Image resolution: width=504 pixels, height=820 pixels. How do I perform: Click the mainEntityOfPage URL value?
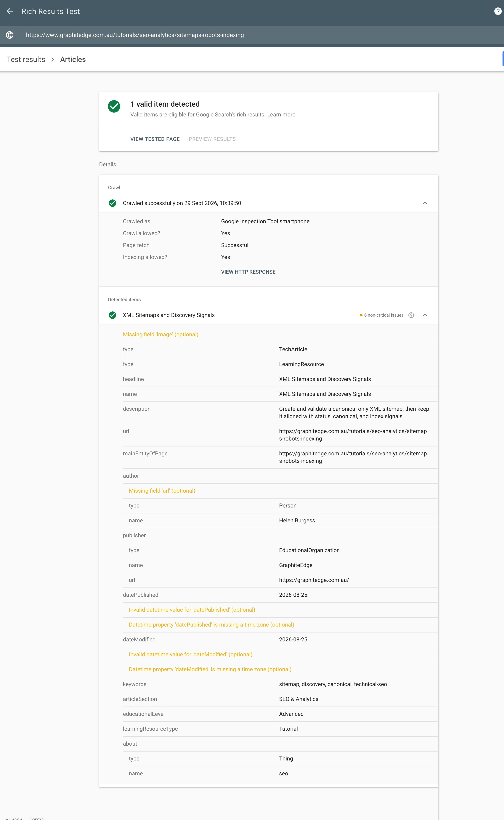click(353, 457)
